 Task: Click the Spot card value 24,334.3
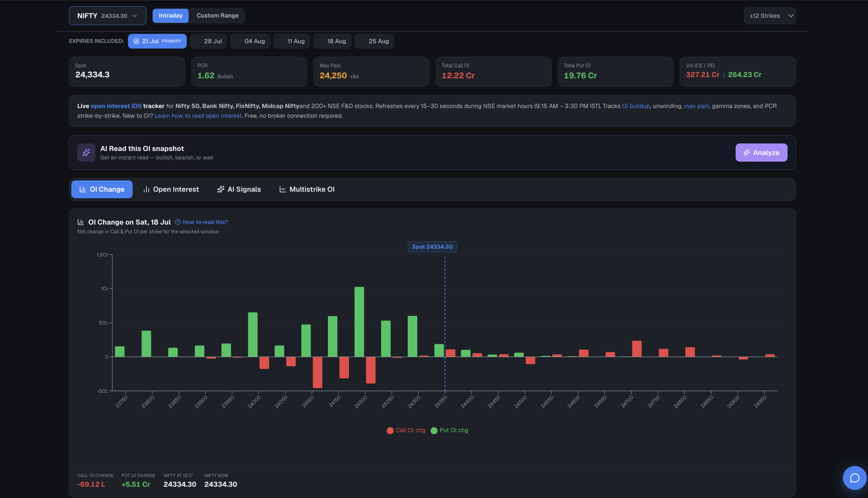(92, 75)
